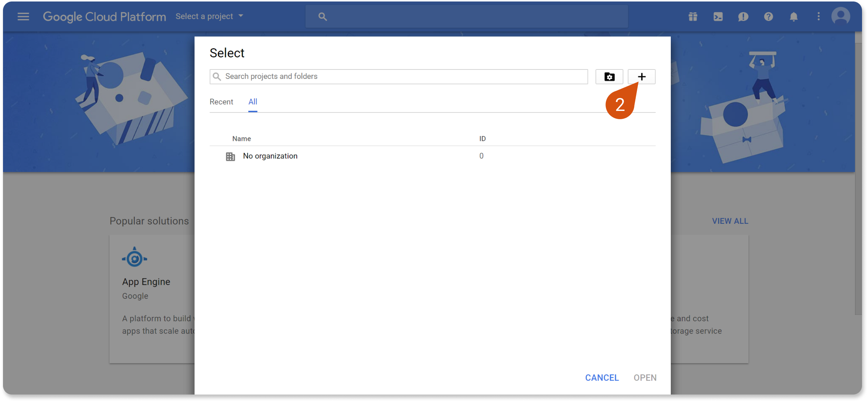Image resolution: width=868 pixels, height=402 pixels.
Task: Show notifications bell
Action: 794,16
